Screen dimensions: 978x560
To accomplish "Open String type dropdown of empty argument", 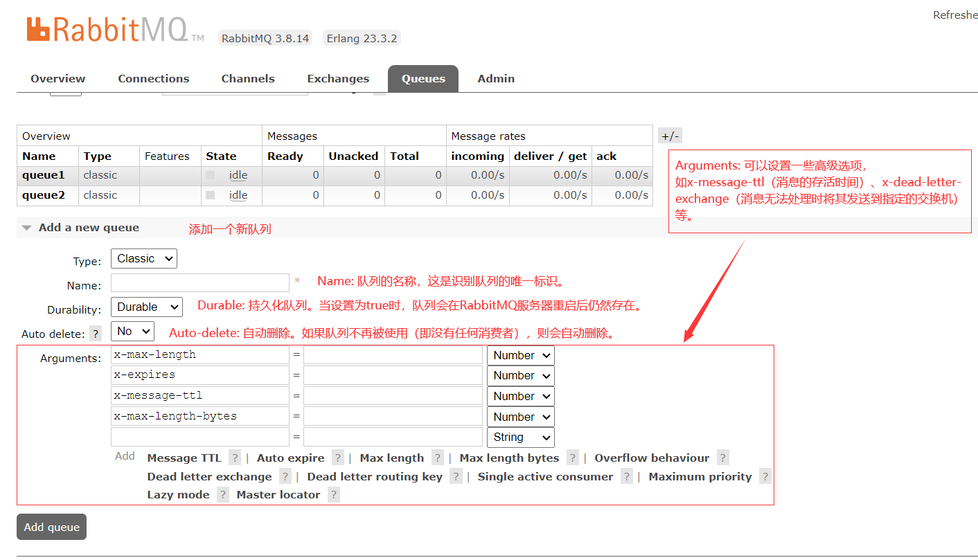I will click(521, 437).
